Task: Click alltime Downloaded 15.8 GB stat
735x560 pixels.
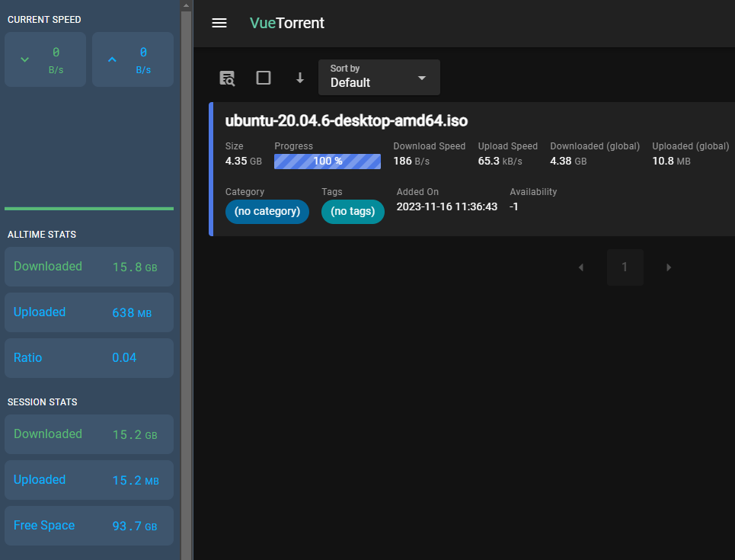Action: click(x=89, y=267)
